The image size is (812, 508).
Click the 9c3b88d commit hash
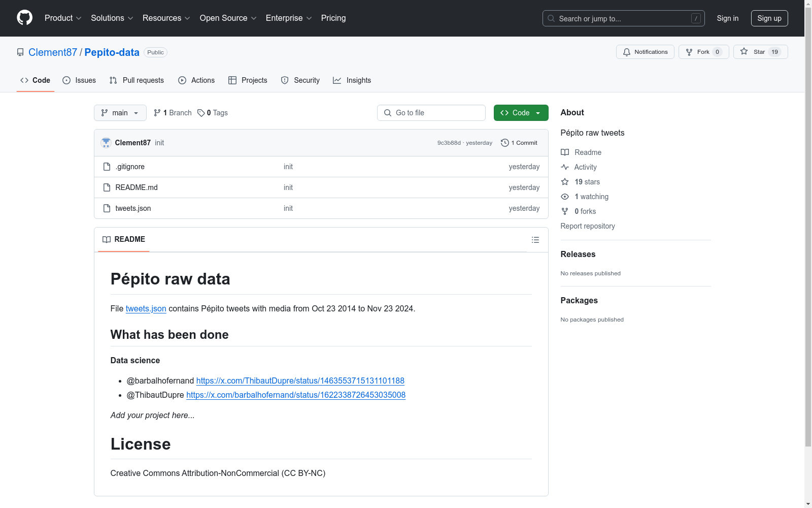(449, 143)
